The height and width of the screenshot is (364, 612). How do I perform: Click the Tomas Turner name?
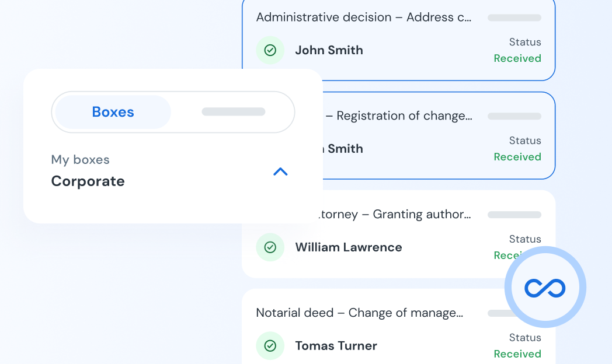336,346
